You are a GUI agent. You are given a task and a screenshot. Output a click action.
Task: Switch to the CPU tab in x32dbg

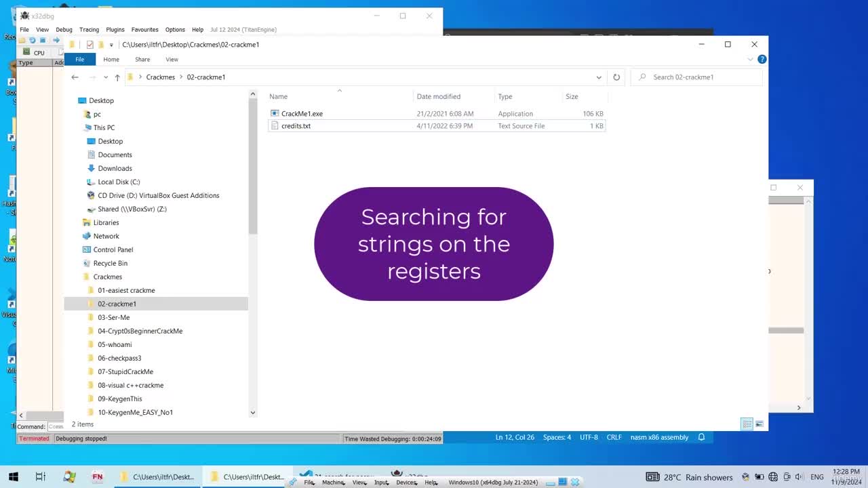[x=34, y=52]
